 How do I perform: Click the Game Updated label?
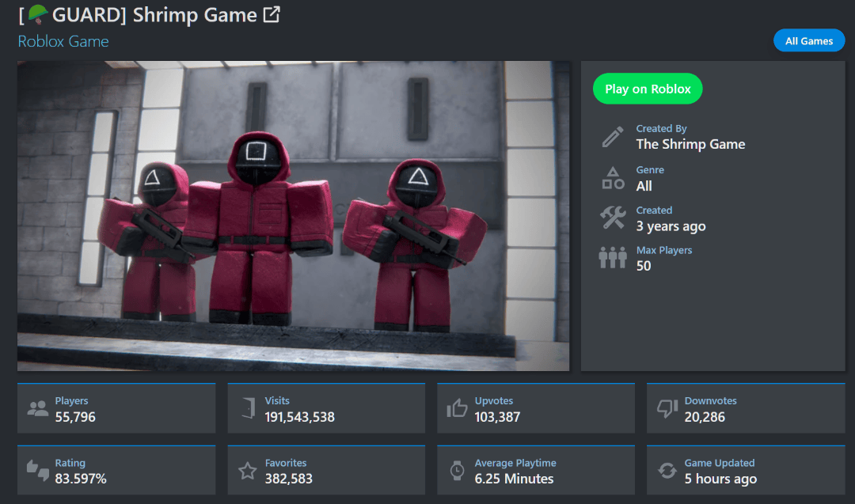(719, 463)
